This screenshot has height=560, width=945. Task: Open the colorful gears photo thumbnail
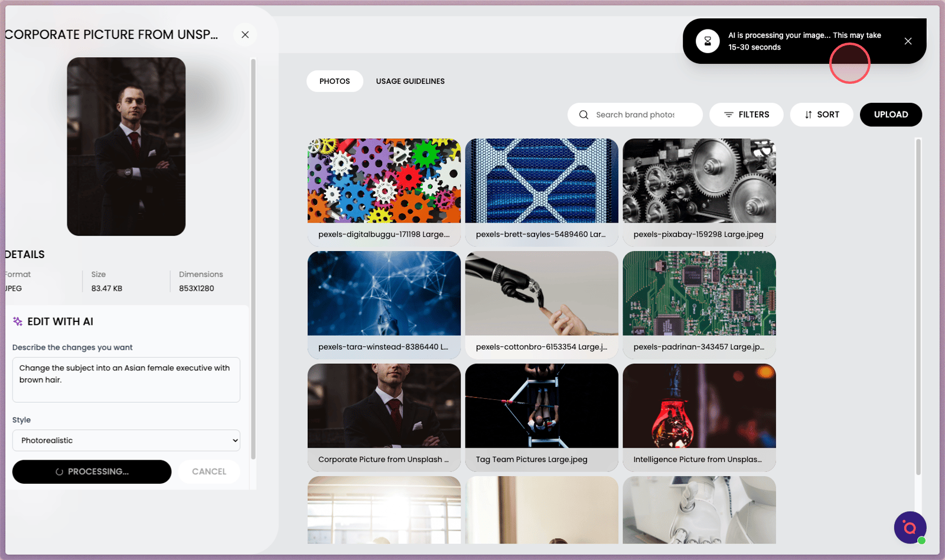(x=384, y=181)
